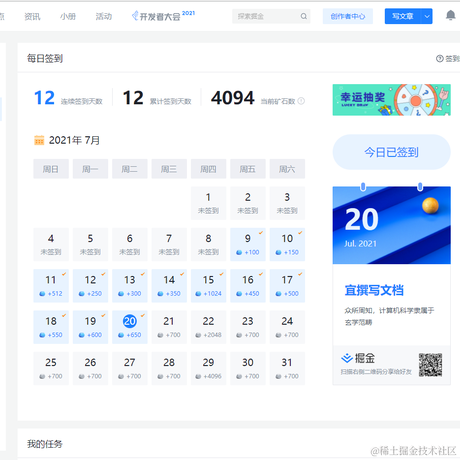Open 开发者大会 2021 link

pyautogui.click(x=163, y=16)
